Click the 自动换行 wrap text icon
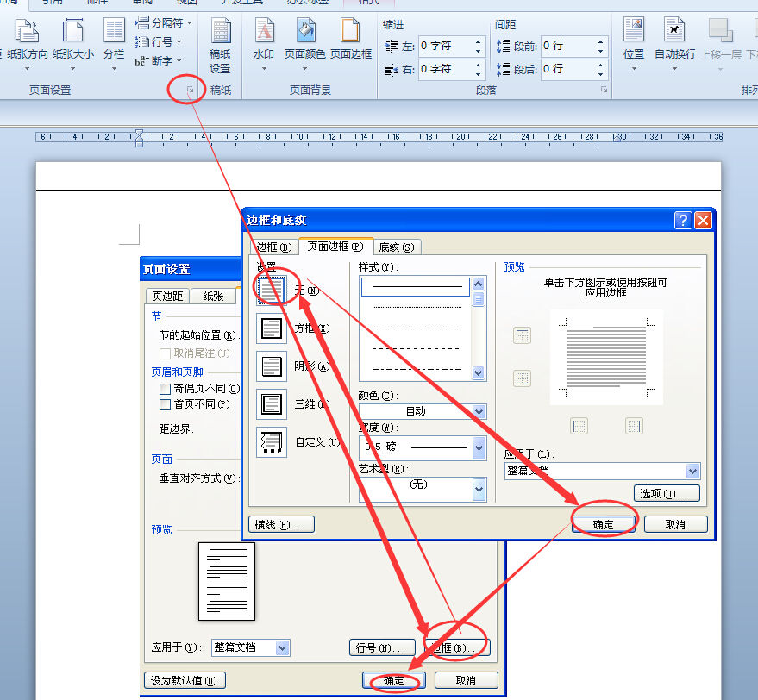 (x=675, y=45)
